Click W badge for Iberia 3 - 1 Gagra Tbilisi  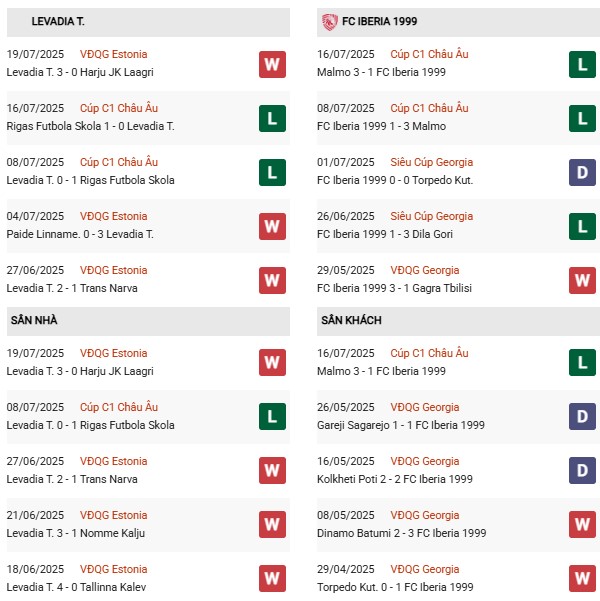coord(581,280)
